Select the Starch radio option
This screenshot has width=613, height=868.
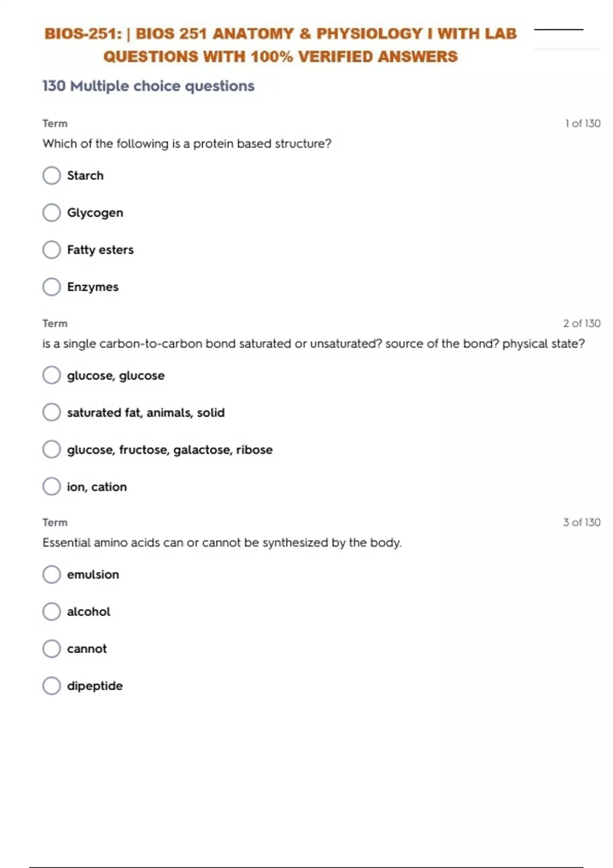52,176
